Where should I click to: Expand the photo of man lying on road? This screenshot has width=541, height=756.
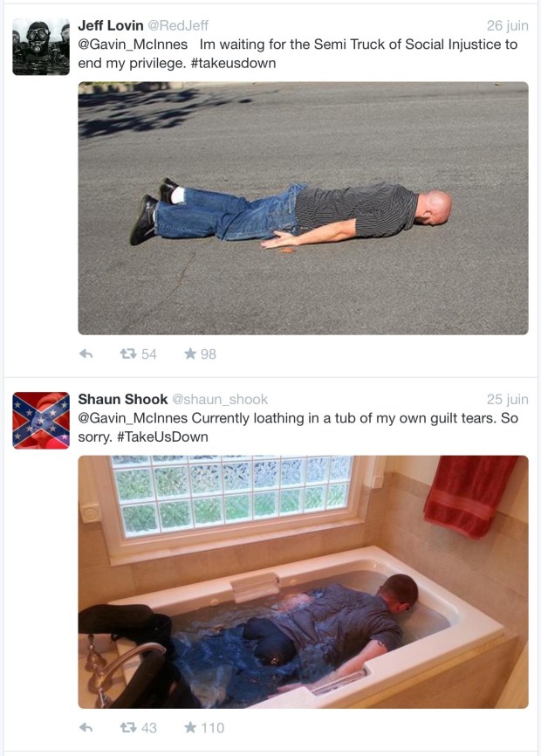(303, 209)
